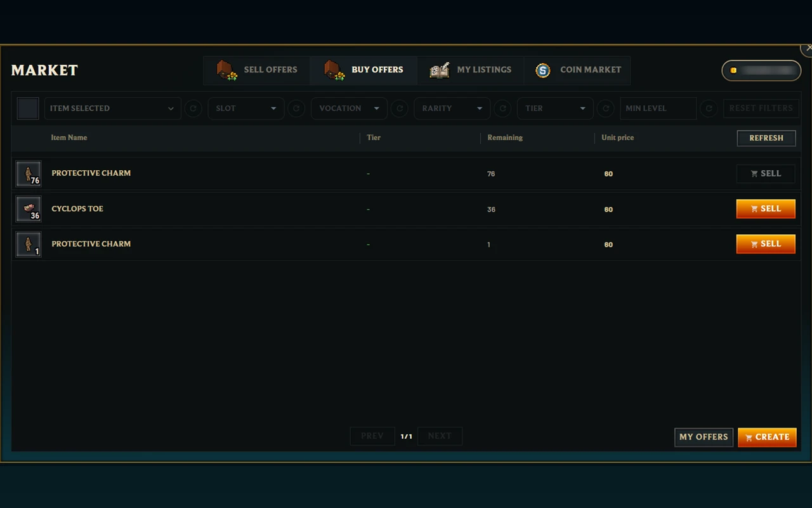Sell the Cyclops Toe offer
Screen dimensions: 812x508
pos(766,209)
